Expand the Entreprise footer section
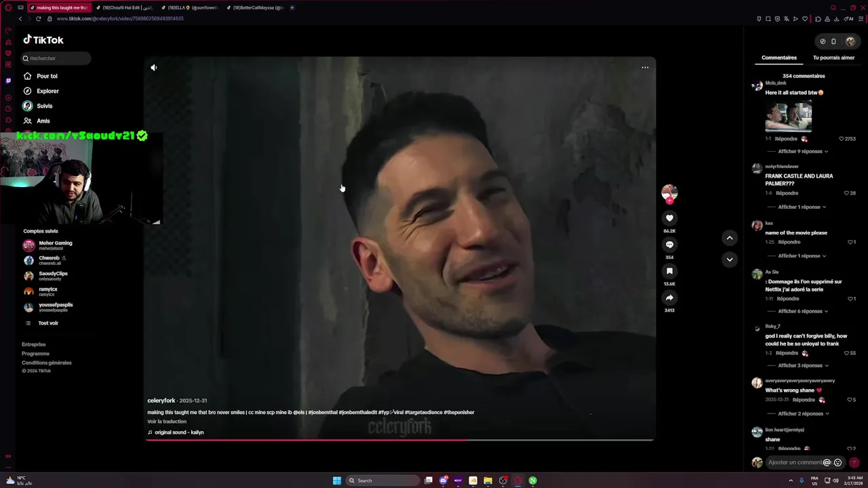Image resolution: width=868 pixels, height=488 pixels. [x=34, y=344]
